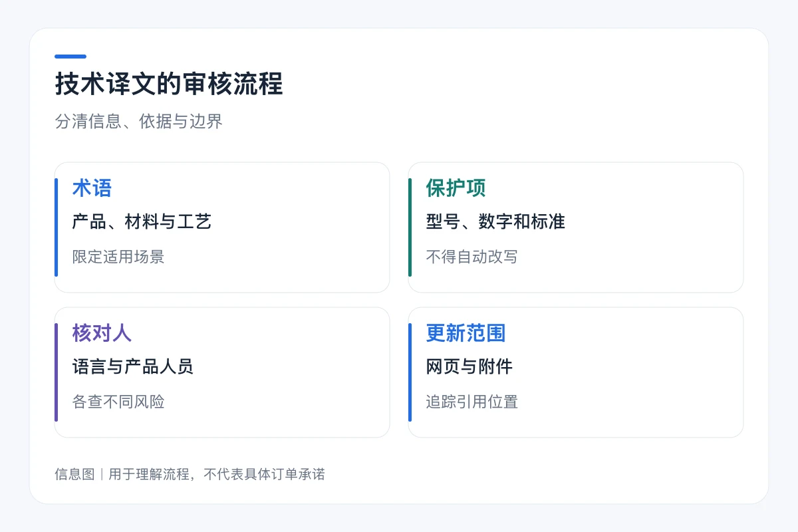Click the text 追踪引用位置
The height and width of the screenshot is (532, 798).
pos(472,402)
